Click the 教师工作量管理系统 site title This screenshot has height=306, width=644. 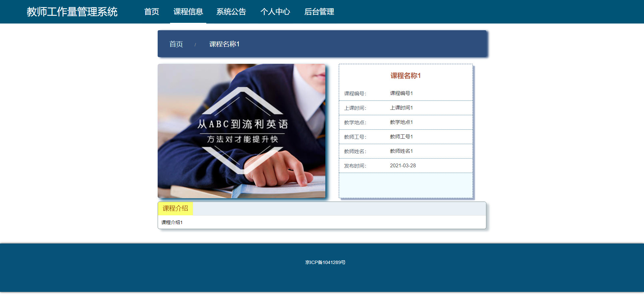(72, 12)
